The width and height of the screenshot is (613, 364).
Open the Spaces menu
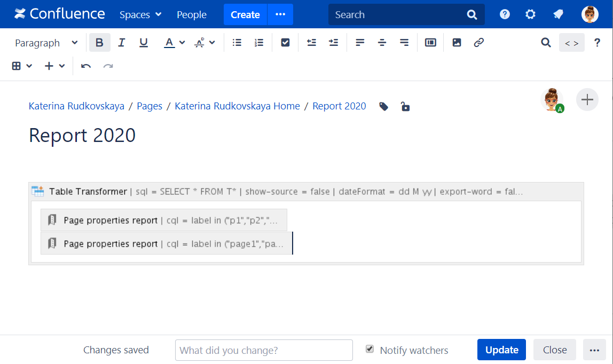[140, 15]
